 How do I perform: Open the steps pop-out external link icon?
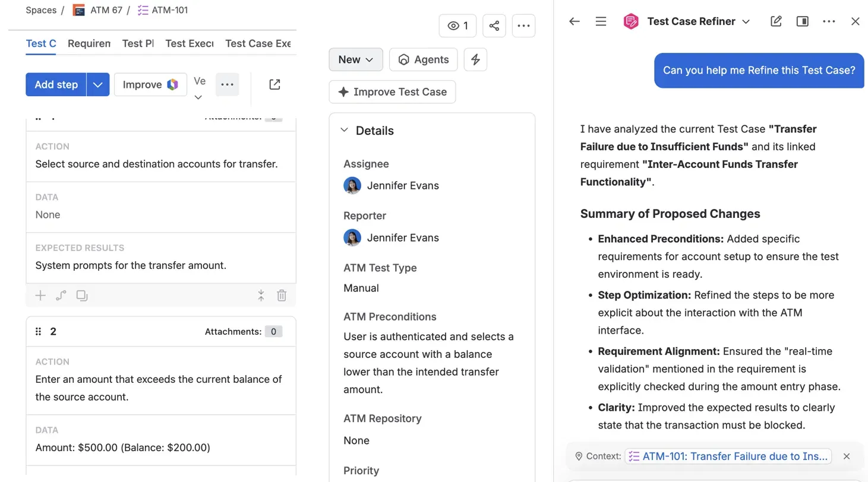(274, 84)
